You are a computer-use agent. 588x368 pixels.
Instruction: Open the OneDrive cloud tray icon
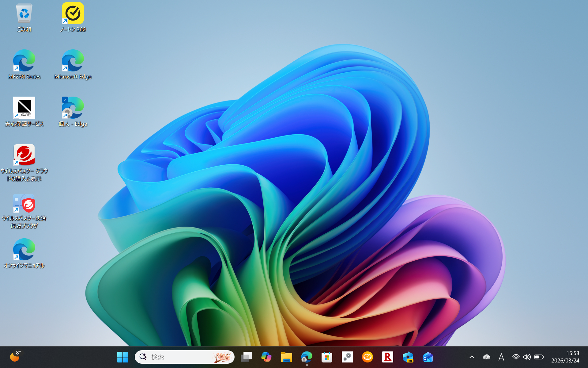pyautogui.click(x=487, y=357)
